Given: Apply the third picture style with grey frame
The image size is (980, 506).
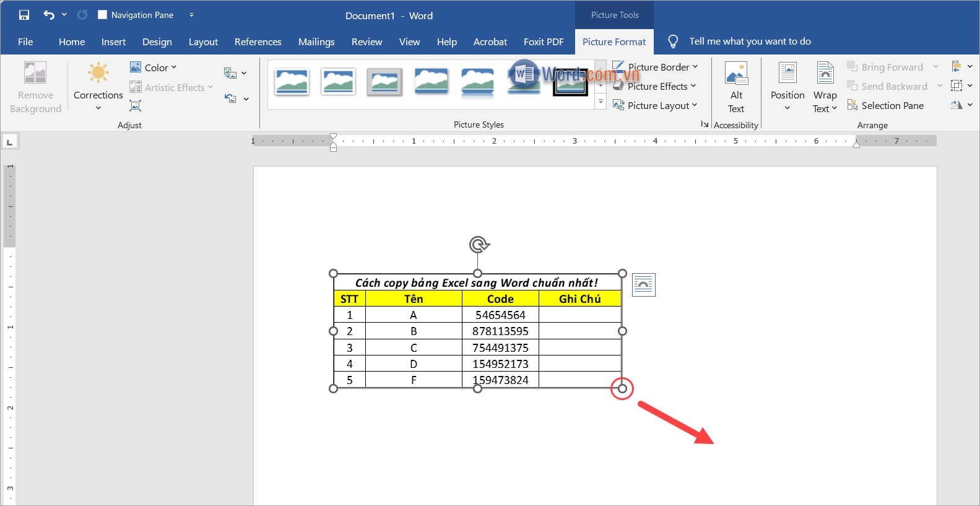Looking at the screenshot, I should pos(384,82).
